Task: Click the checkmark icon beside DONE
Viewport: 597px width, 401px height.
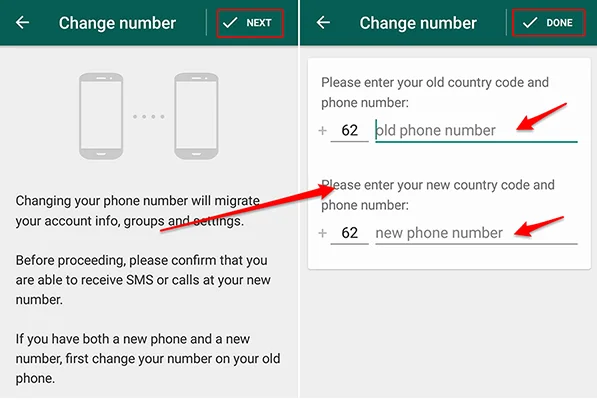Action: tap(530, 23)
